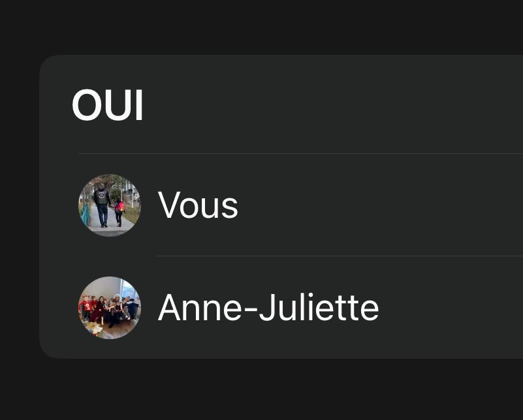
Task: Click people in red in Anne-Juliette's avatar
Action: [x=88, y=307]
